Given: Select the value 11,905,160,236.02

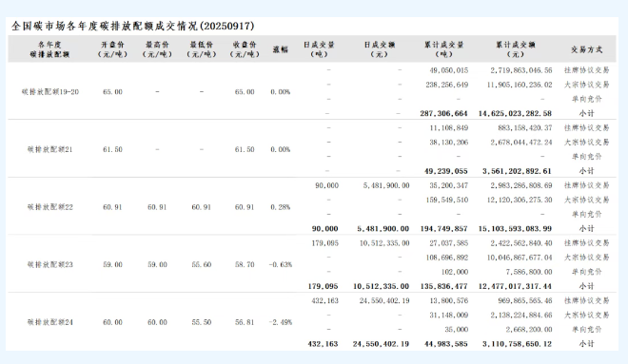Looking at the screenshot, I should 520,85.
